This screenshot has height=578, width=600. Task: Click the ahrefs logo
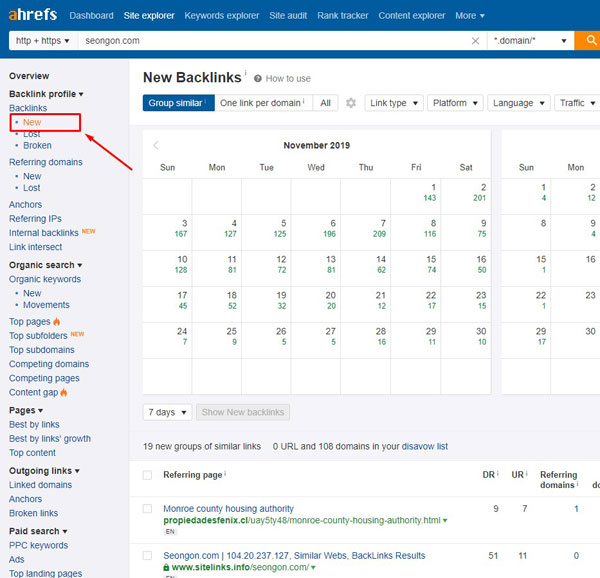tap(33, 15)
